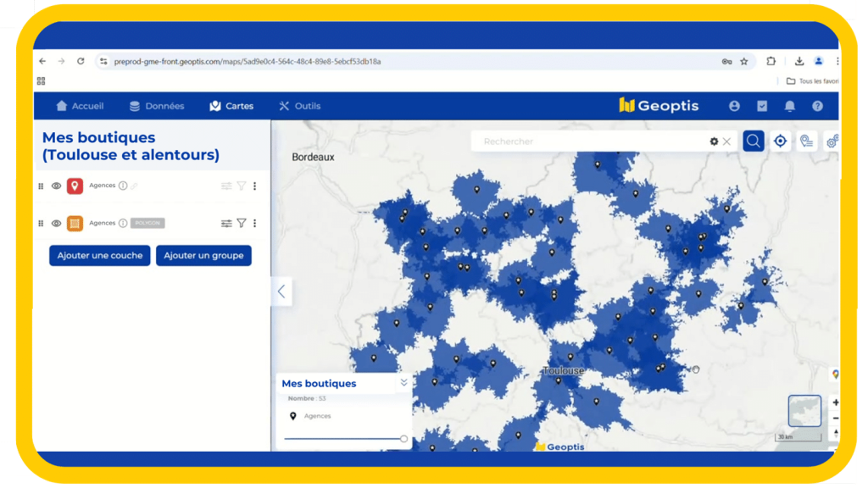Open filter for polygon Agences layer
868x494 pixels.
click(x=242, y=223)
